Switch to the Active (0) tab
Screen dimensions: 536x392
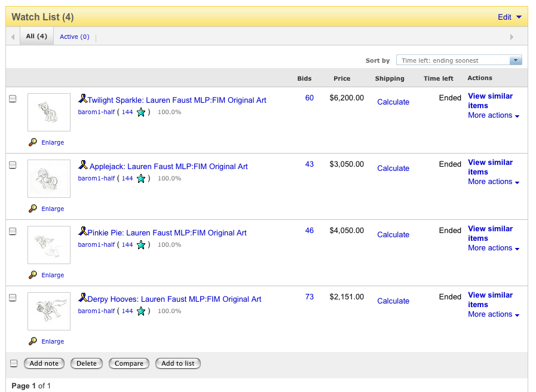75,36
